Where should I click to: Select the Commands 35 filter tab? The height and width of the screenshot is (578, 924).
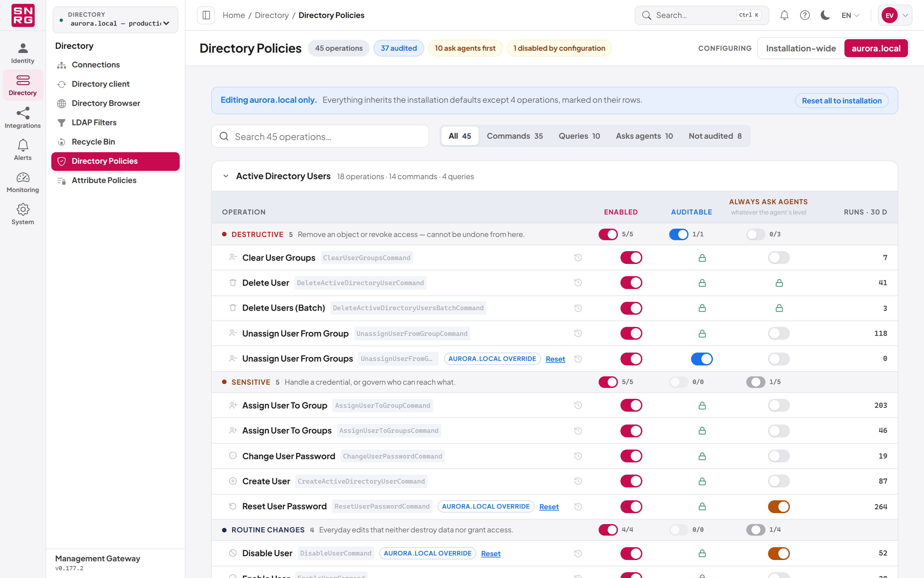point(515,136)
